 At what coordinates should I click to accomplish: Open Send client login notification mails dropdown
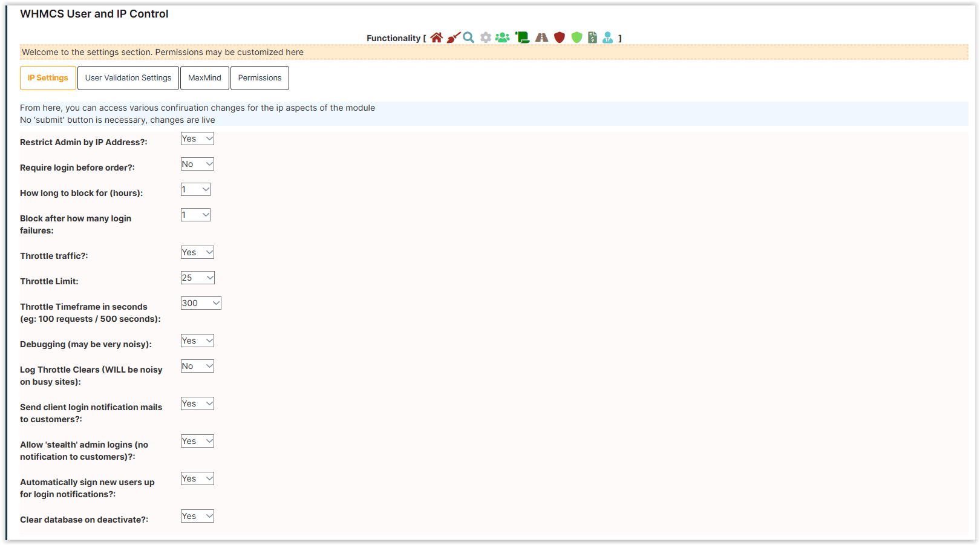(x=197, y=403)
